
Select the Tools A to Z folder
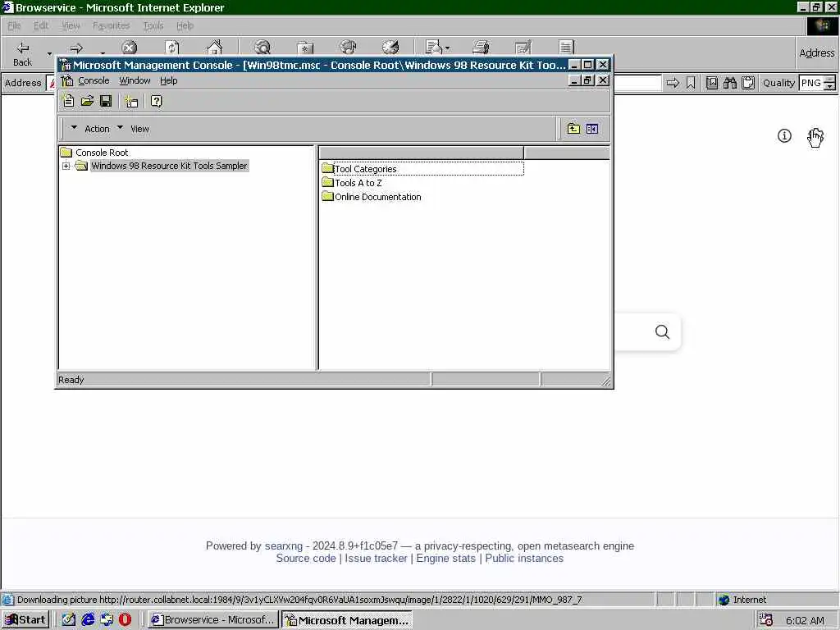(358, 183)
